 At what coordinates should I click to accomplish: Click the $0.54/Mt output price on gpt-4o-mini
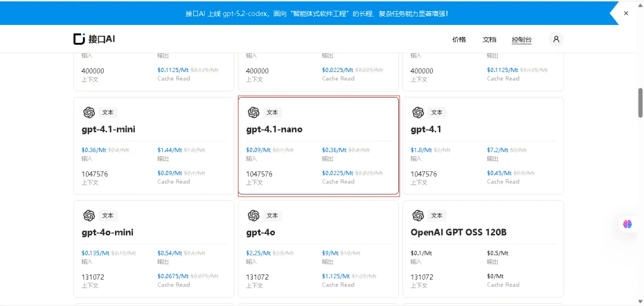click(x=169, y=253)
